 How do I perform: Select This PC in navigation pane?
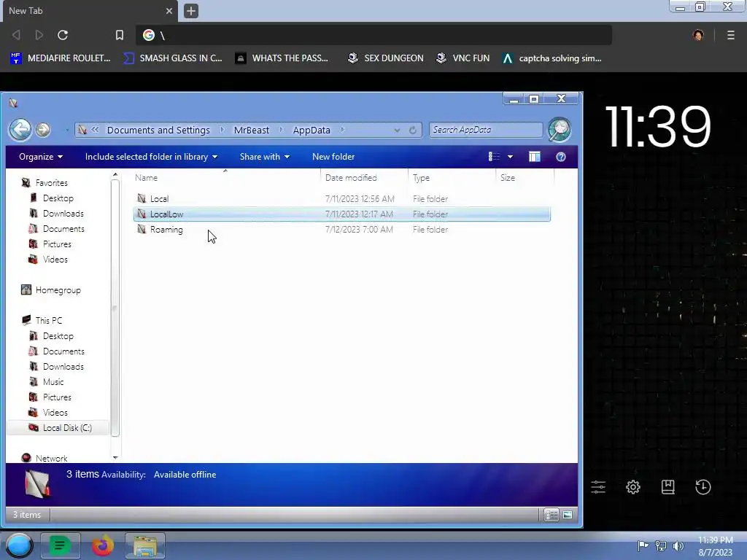tap(48, 321)
